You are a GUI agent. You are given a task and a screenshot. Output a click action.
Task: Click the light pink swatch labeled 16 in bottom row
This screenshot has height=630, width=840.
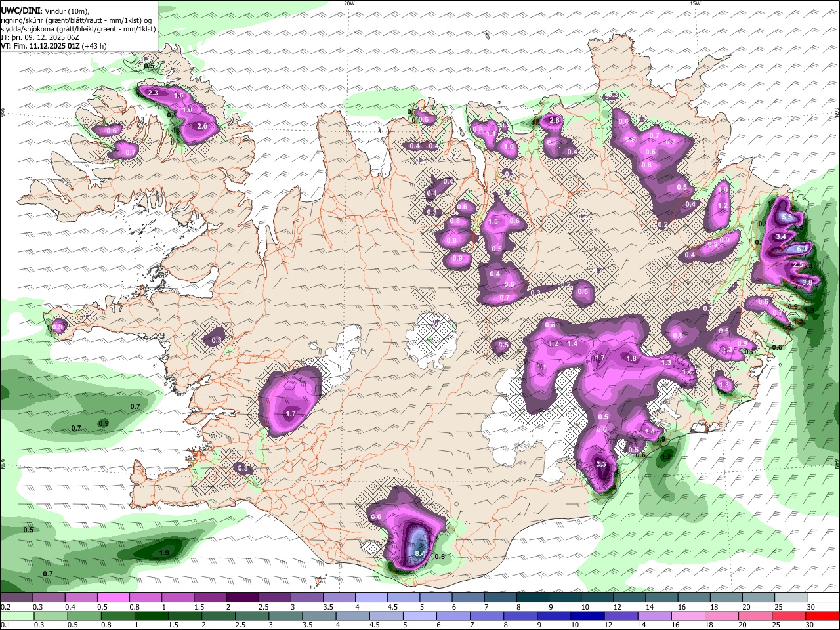(x=688, y=616)
